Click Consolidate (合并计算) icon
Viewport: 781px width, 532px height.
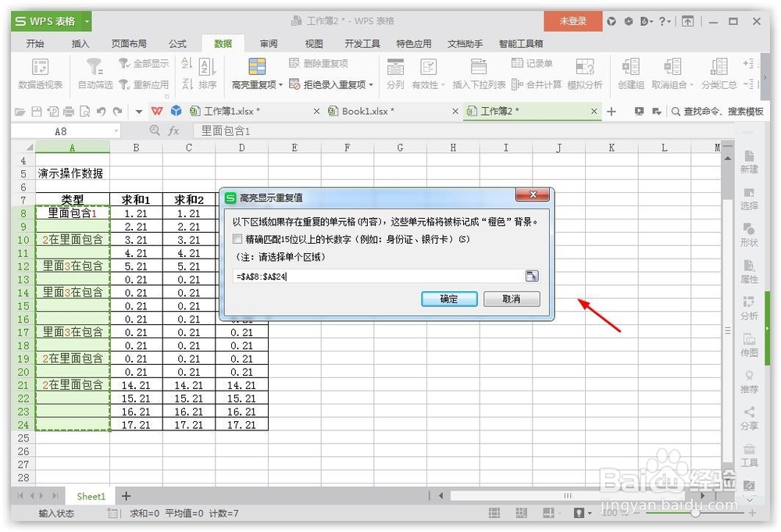click(517, 84)
